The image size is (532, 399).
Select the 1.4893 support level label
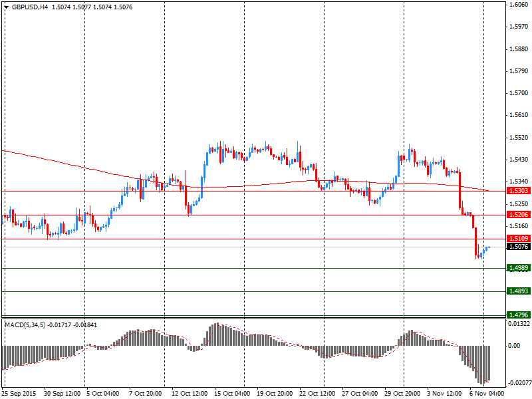(x=518, y=291)
